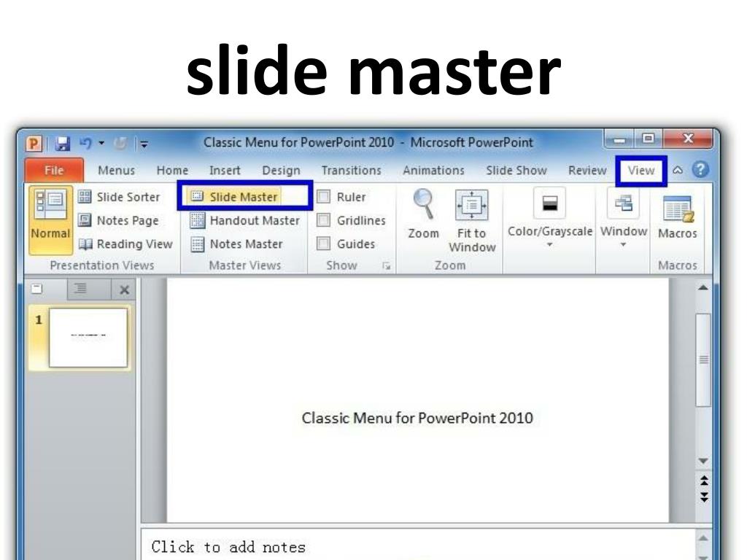This screenshot has width=747, height=560.
Task: Switch to the Slide Show tab
Action: tap(516, 171)
